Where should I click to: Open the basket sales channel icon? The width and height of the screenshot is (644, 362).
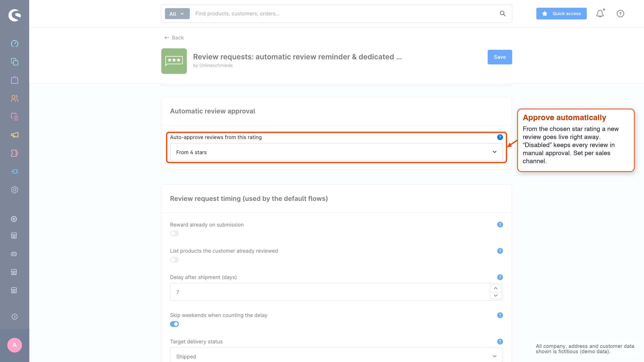point(14,254)
